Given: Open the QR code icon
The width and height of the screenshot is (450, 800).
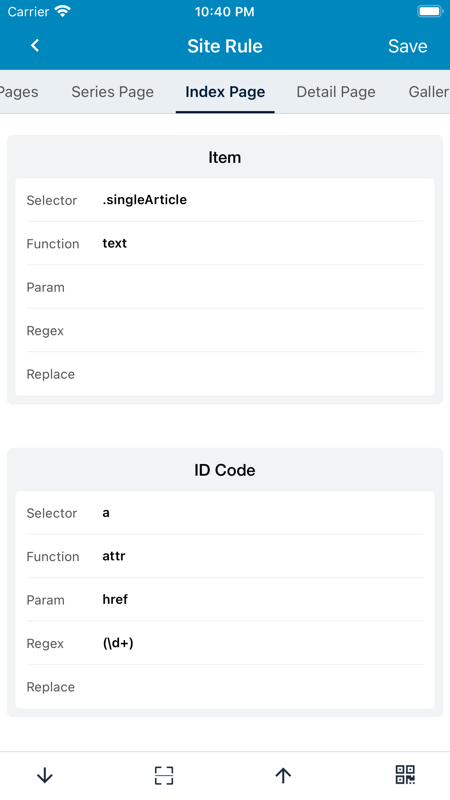Looking at the screenshot, I should (x=405, y=775).
